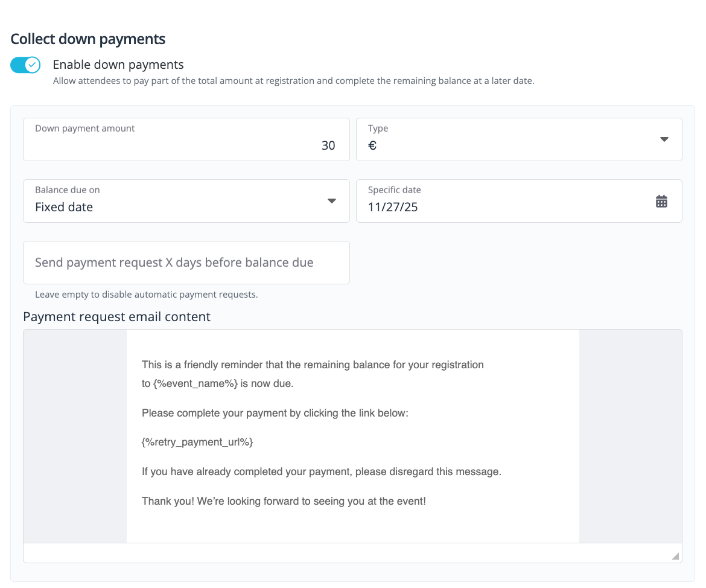
Task: Disable the Enable down payments toggle
Action: (x=25, y=65)
